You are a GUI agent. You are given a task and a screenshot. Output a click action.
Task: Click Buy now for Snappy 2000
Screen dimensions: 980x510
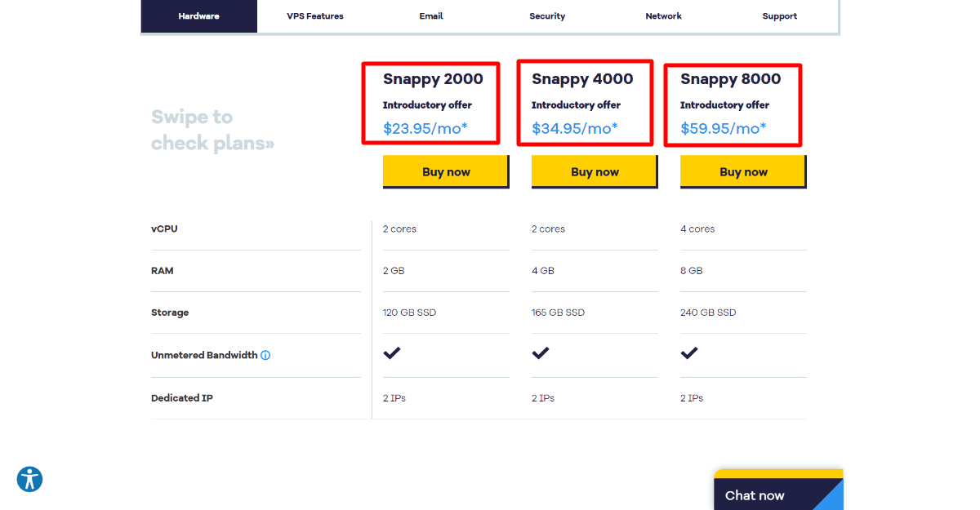(x=446, y=171)
